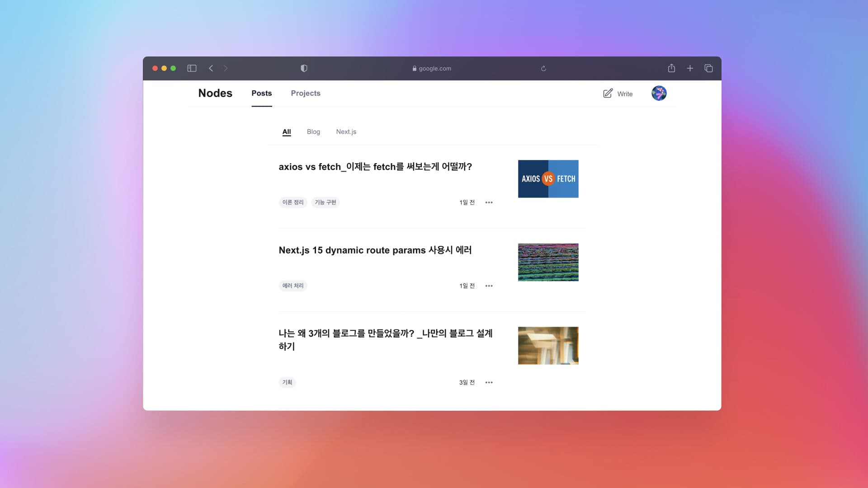Viewport: 868px width, 488px height.
Task: Toggle the browser sidebar panel icon
Action: (x=192, y=68)
